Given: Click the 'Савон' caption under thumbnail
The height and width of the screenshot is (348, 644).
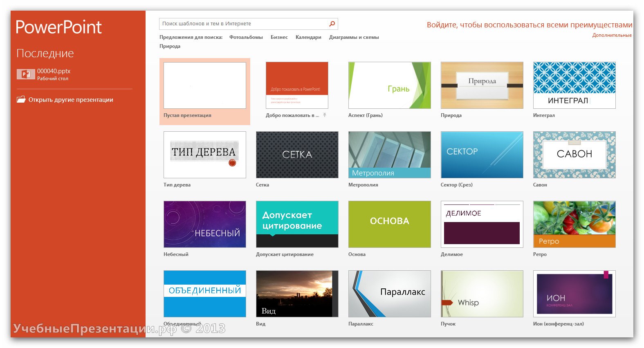Looking at the screenshot, I should [540, 185].
